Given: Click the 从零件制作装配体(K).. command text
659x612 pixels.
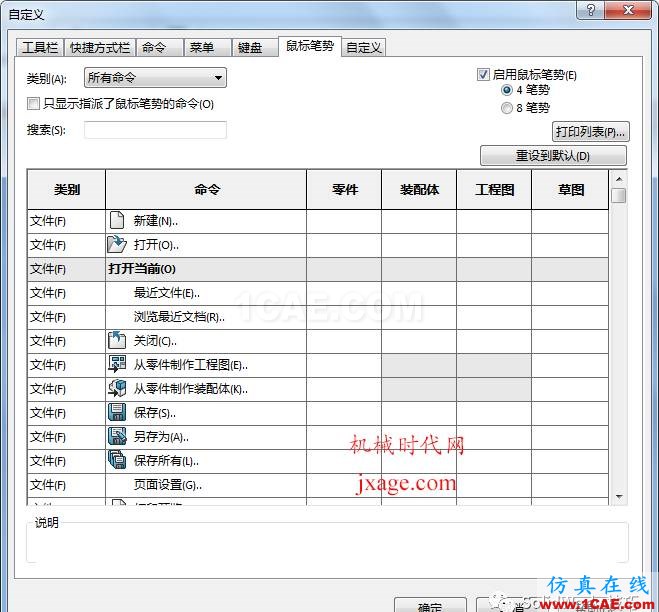Looking at the screenshot, I should click(191, 389).
